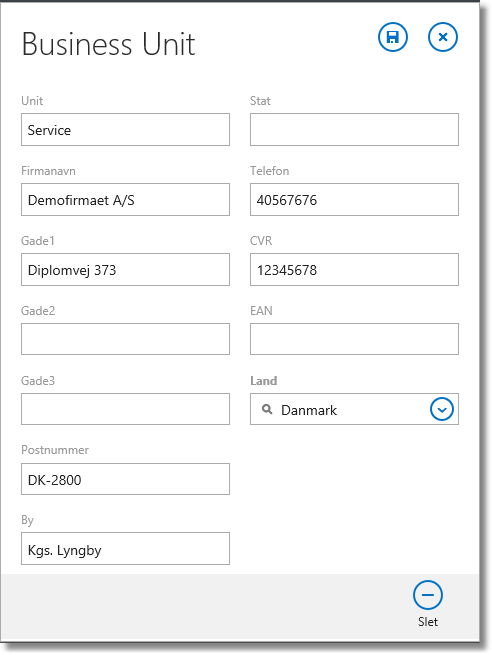The width and height of the screenshot is (492, 655).
Task: Select the empty Stat input field
Action: [x=354, y=129]
